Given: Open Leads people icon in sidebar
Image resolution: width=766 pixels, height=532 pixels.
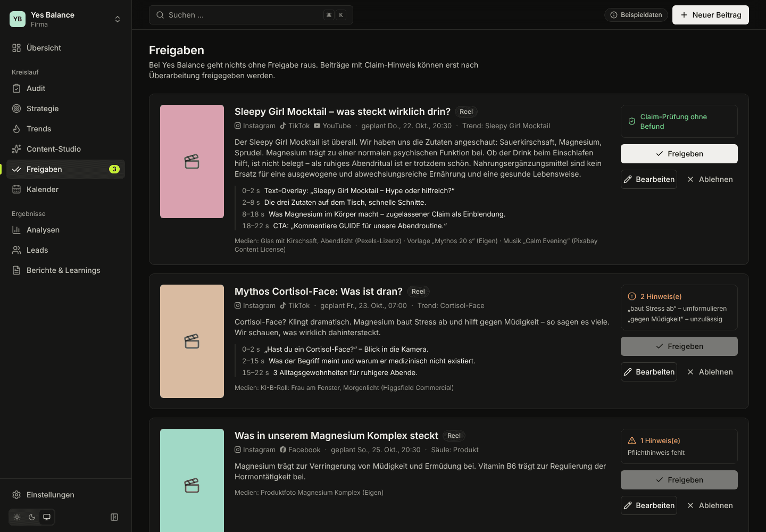Looking at the screenshot, I should point(16,250).
